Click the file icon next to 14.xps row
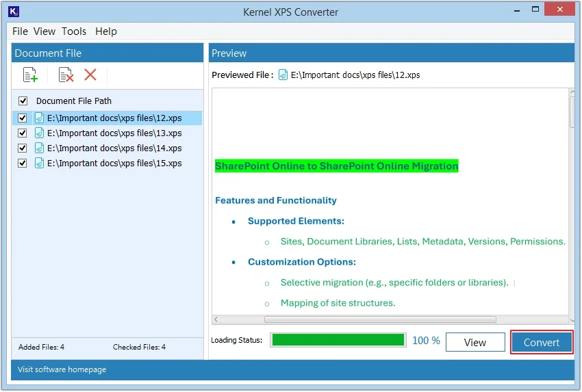The image size is (582, 392). point(39,148)
